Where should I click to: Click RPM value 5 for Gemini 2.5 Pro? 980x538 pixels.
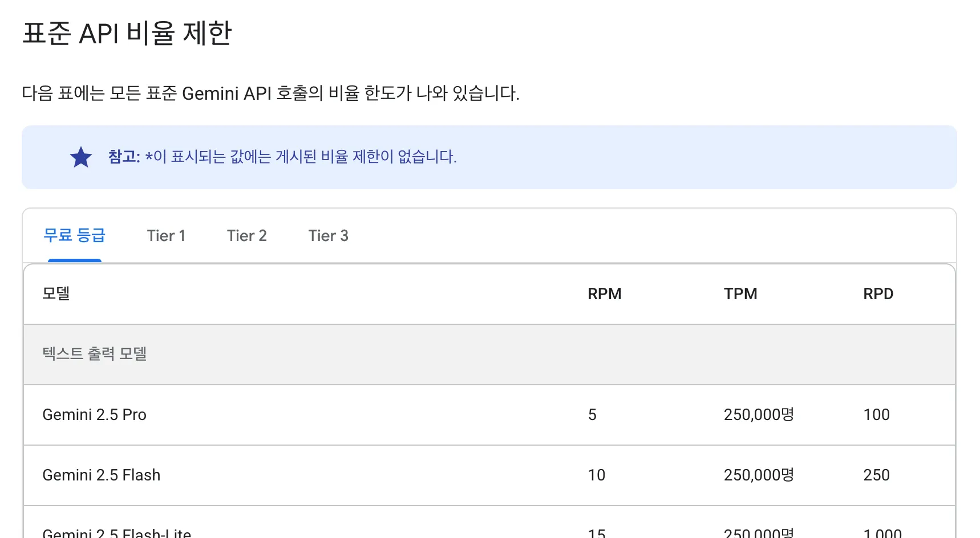592,414
